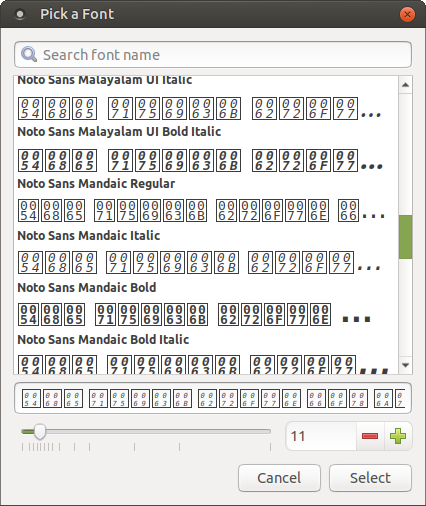Click the green plus increase size button
The width and height of the screenshot is (426, 506).
398,436
